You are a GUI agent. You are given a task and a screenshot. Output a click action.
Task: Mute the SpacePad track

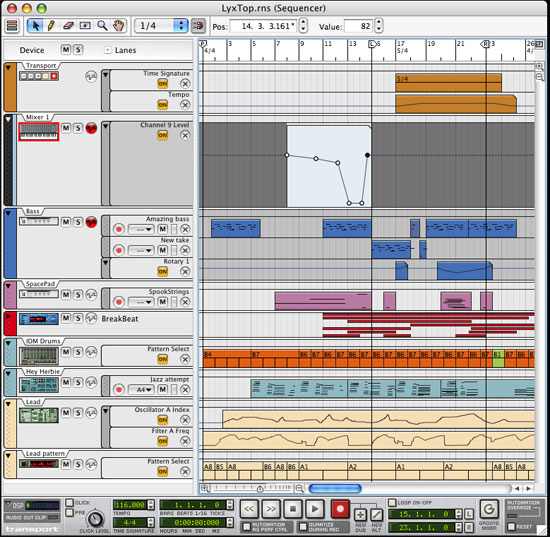pos(66,295)
